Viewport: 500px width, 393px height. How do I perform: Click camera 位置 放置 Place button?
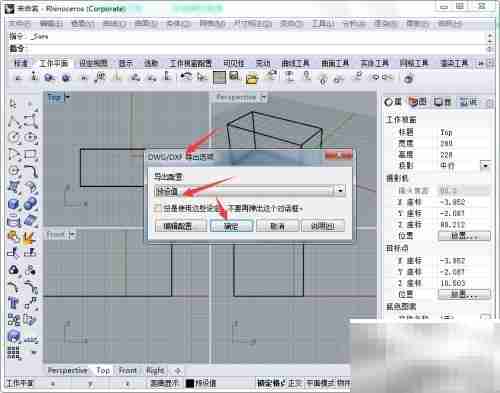(x=464, y=236)
